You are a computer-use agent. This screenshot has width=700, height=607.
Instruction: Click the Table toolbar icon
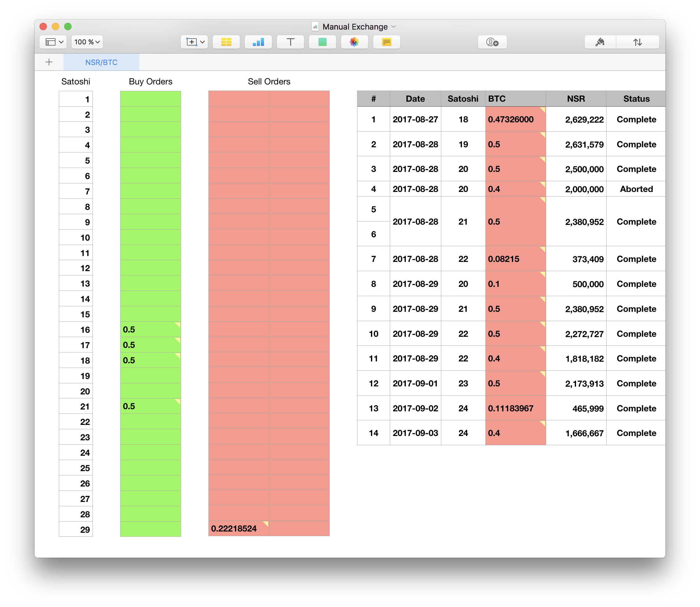[226, 42]
